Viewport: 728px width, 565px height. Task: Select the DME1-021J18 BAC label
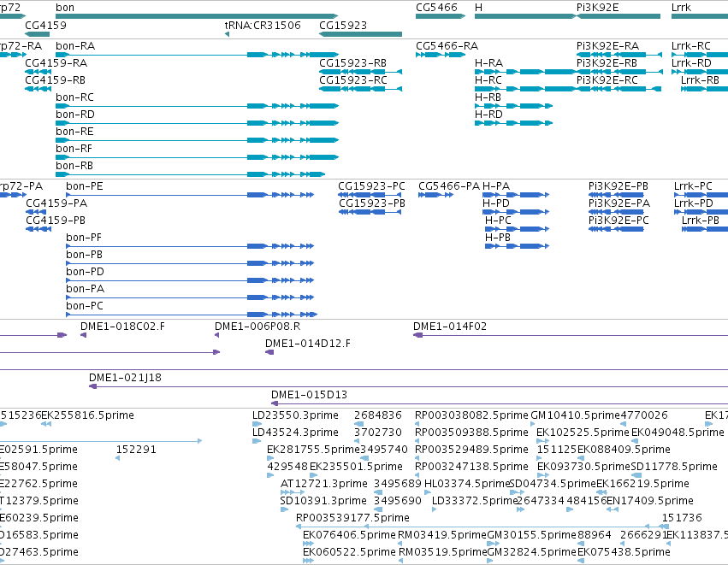pos(126,378)
